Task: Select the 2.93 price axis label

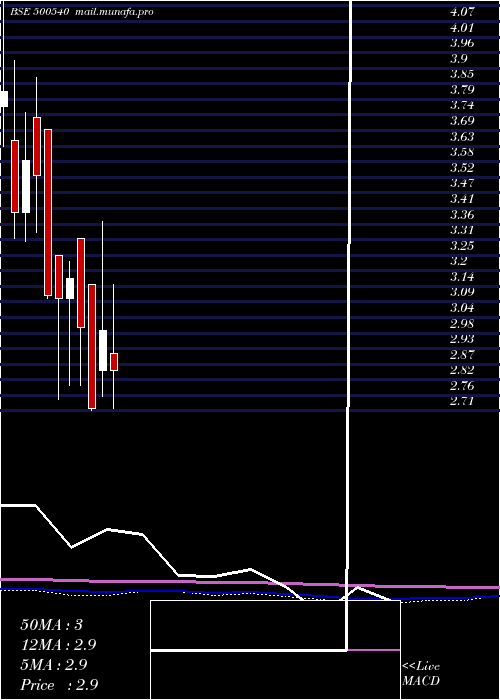Action: point(462,339)
